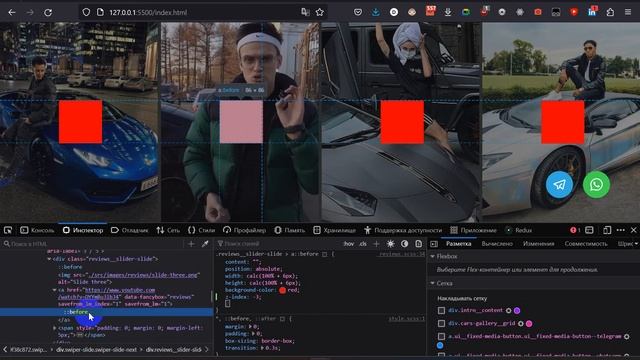Bookmark the page with the star icon
Image resolution: width=640 pixels, height=360 pixels.
pos(320,12)
